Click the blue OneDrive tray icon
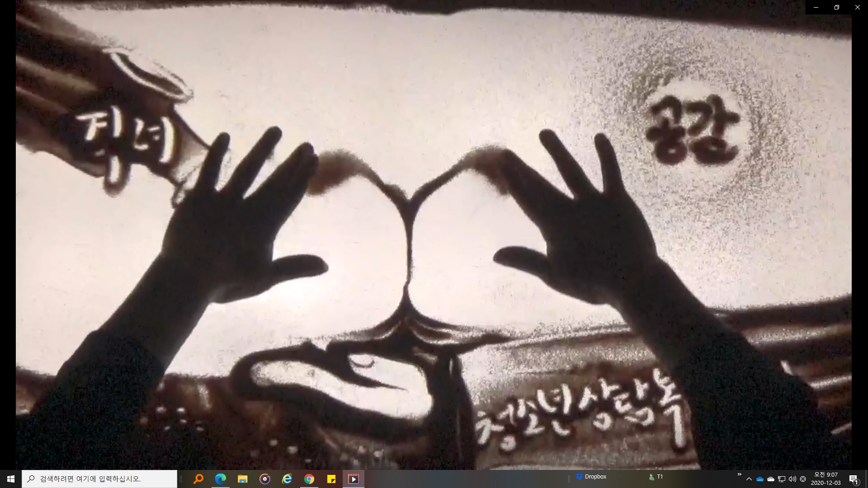 click(760, 479)
